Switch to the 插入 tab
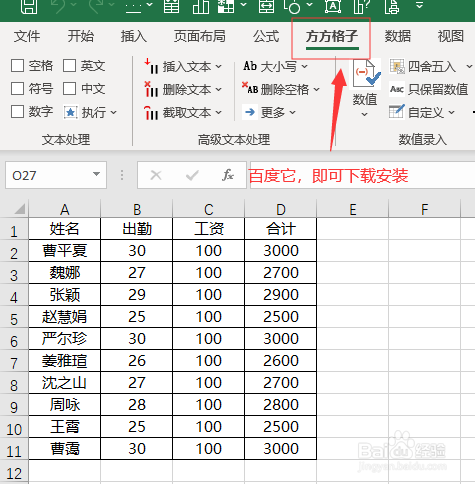Image resolution: width=475 pixels, height=484 pixels. pyautogui.click(x=134, y=36)
